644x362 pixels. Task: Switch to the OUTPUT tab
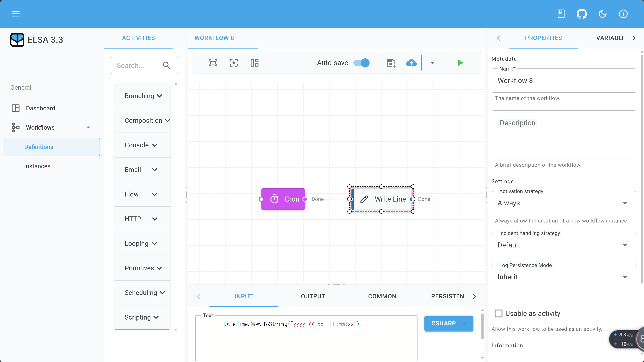coord(313,296)
